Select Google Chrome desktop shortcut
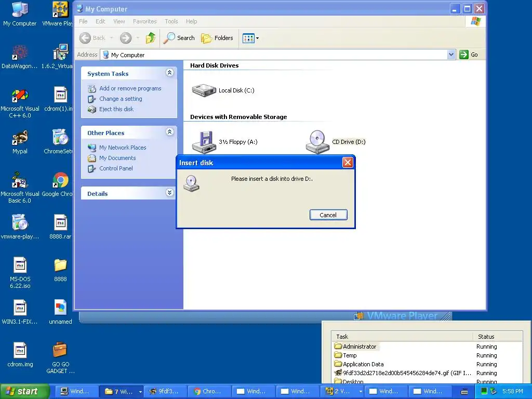This screenshot has height=399, width=532. [x=58, y=185]
